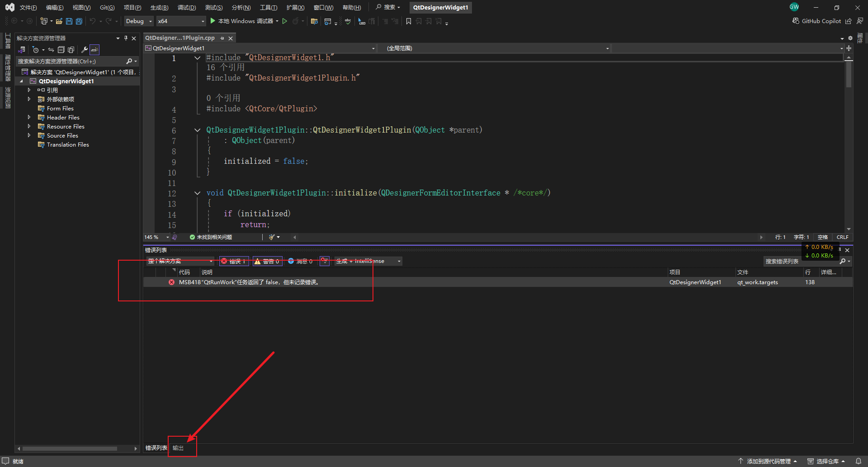Collapse the code fold at line 6

[x=198, y=130]
